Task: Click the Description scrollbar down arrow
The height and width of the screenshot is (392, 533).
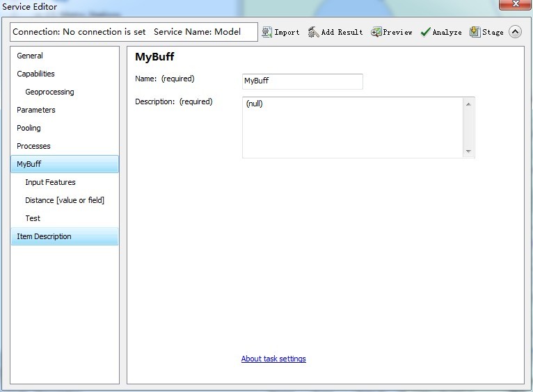Action: tap(468, 151)
